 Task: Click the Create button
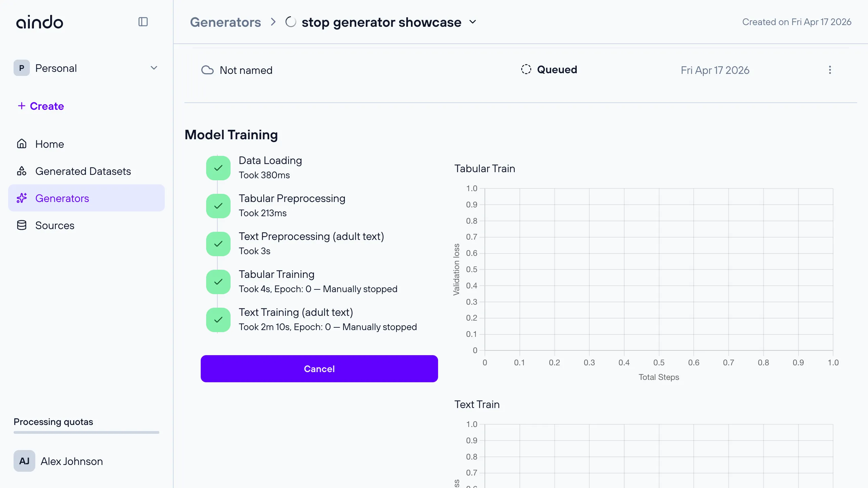coord(41,106)
